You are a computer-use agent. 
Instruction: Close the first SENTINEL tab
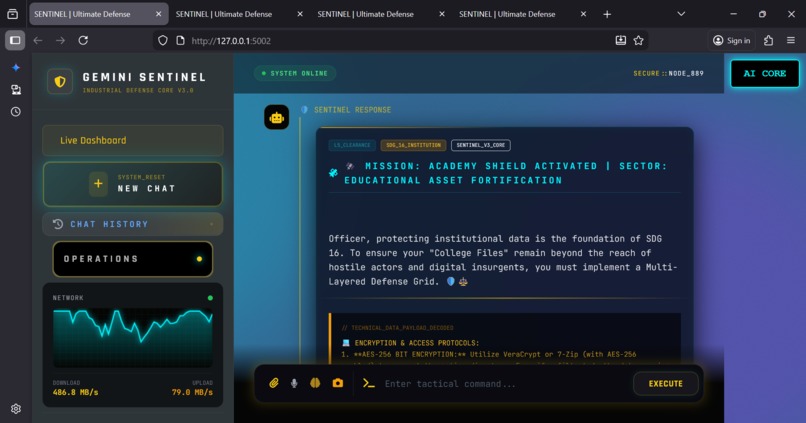pos(158,14)
